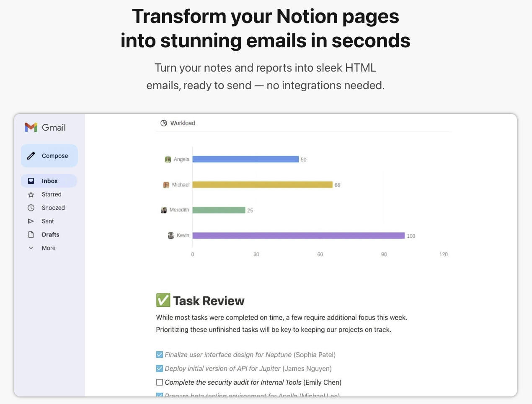The height and width of the screenshot is (404, 532).
Task: Open the Starred folder
Action: [x=49, y=194]
